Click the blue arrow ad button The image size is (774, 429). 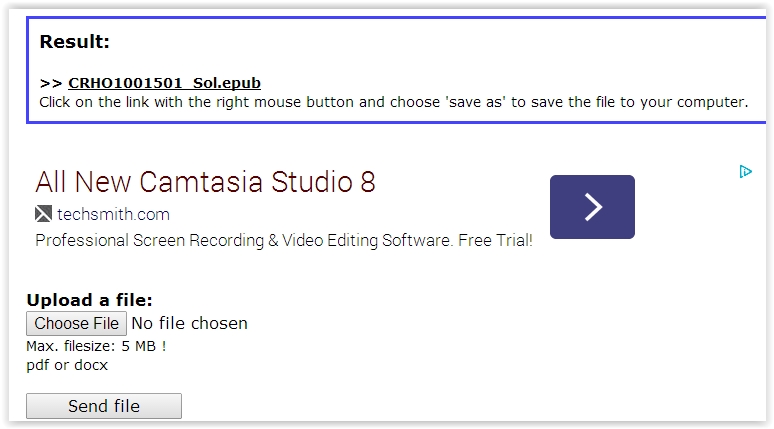coord(592,207)
